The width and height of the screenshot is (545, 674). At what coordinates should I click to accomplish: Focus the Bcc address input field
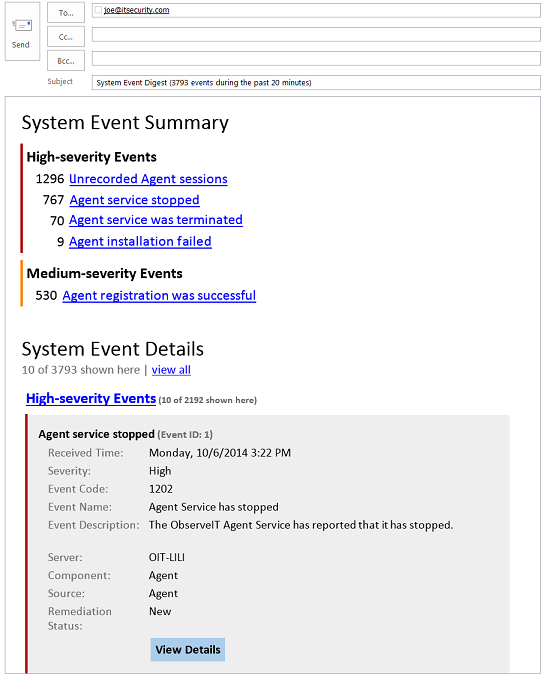coord(316,58)
